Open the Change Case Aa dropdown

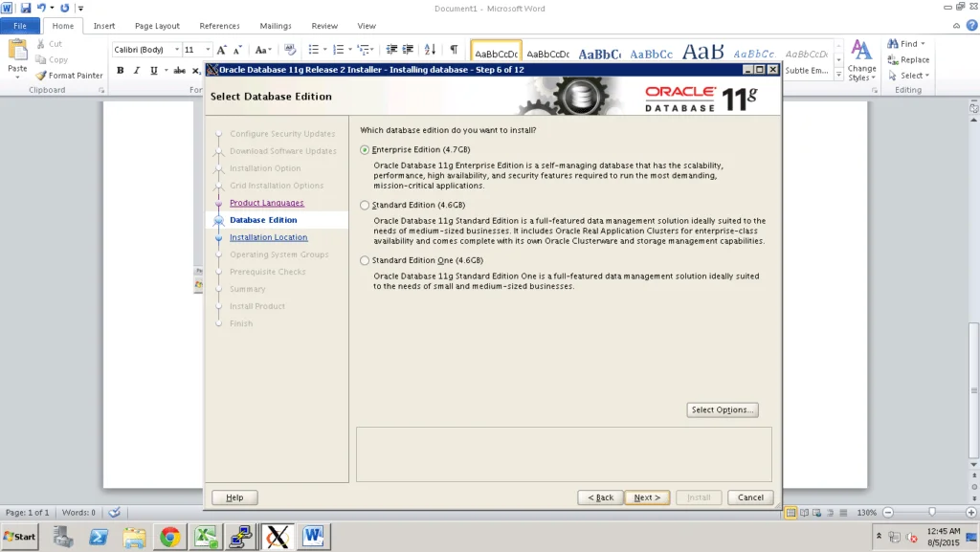click(262, 50)
